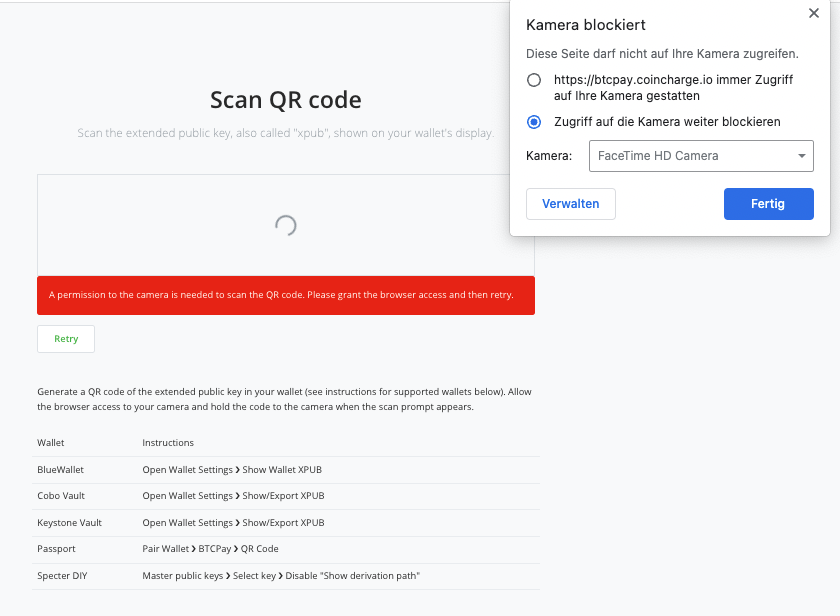Click the chevron before Show Wallet XPUB

pyautogui.click(x=237, y=470)
